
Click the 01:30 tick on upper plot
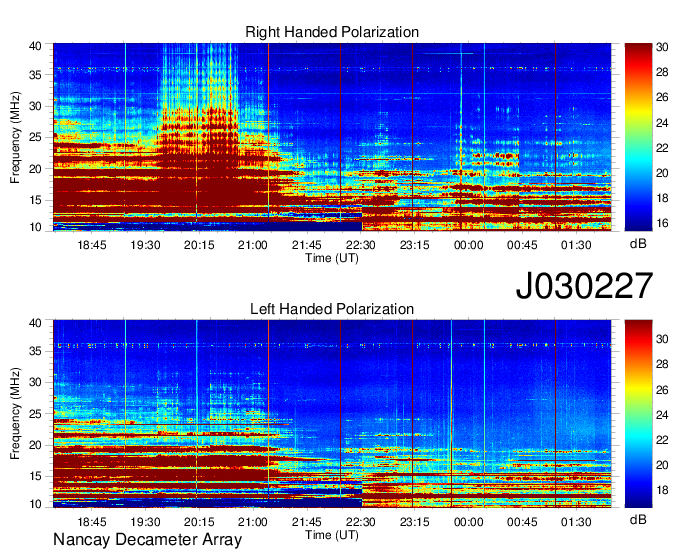(576, 245)
